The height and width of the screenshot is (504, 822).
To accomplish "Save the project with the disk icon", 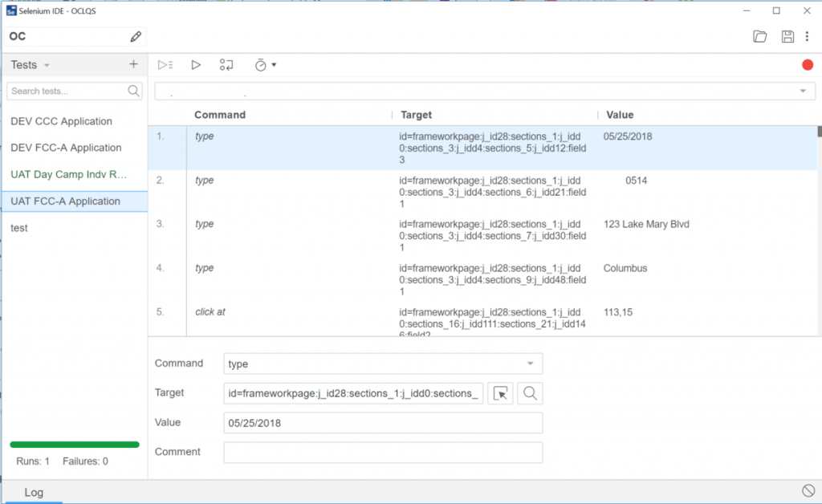I will coord(787,36).
